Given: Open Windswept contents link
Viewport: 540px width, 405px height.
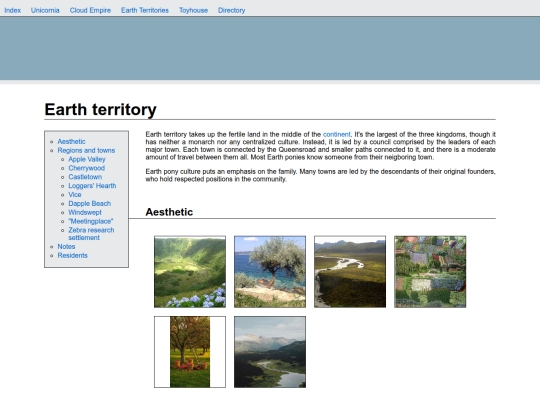Looking at the screenshot, I should [85, 212].
